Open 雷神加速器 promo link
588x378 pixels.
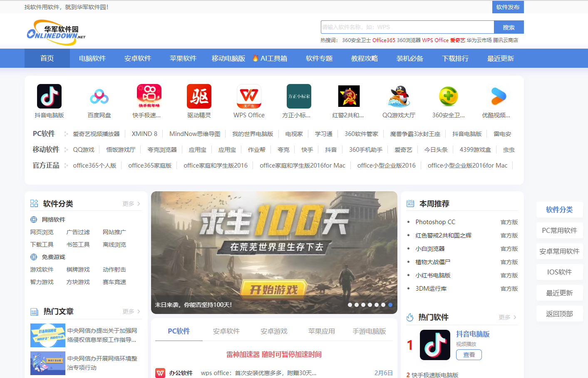(274, 354)
